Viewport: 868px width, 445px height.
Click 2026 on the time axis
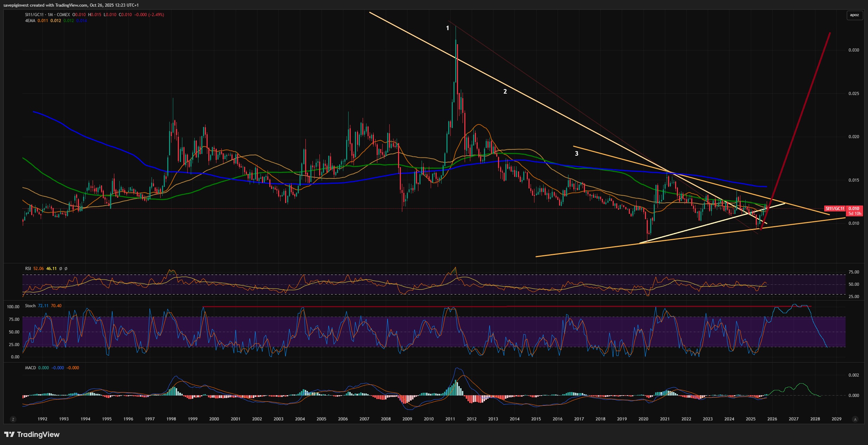point(772,419)
